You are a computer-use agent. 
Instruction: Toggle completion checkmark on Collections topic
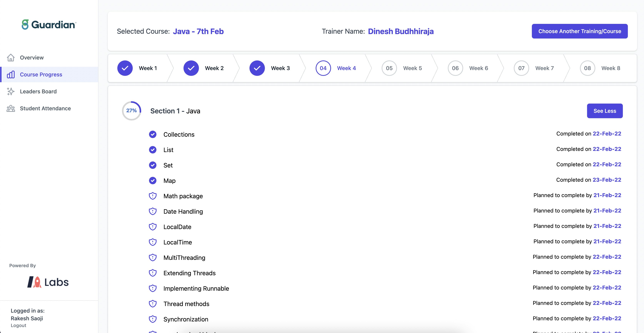click(x=153, y=134)
